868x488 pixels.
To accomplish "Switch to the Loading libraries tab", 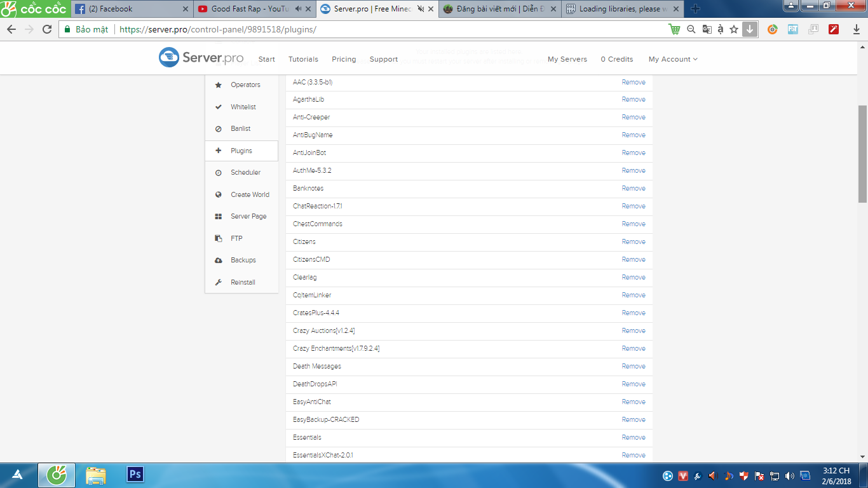I will (x=623, y=9).
